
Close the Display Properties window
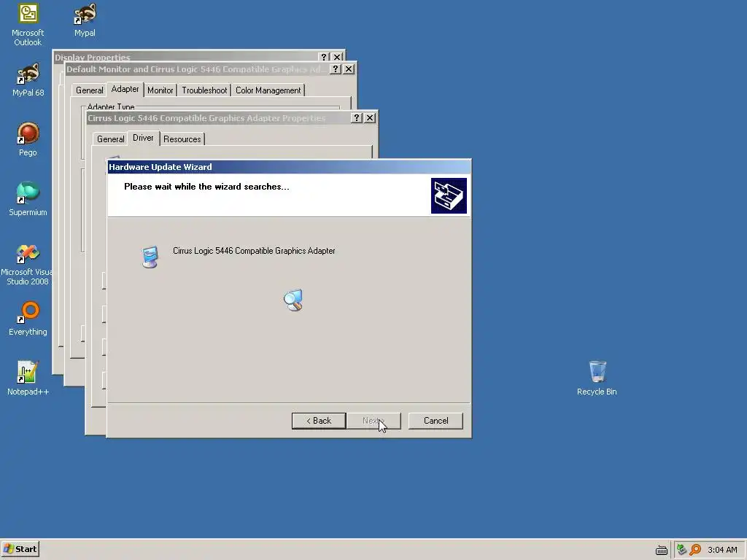(337, 57)
